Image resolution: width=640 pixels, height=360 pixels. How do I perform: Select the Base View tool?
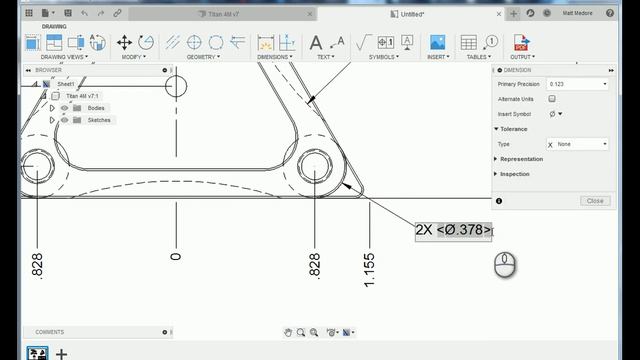pos(33,42)
